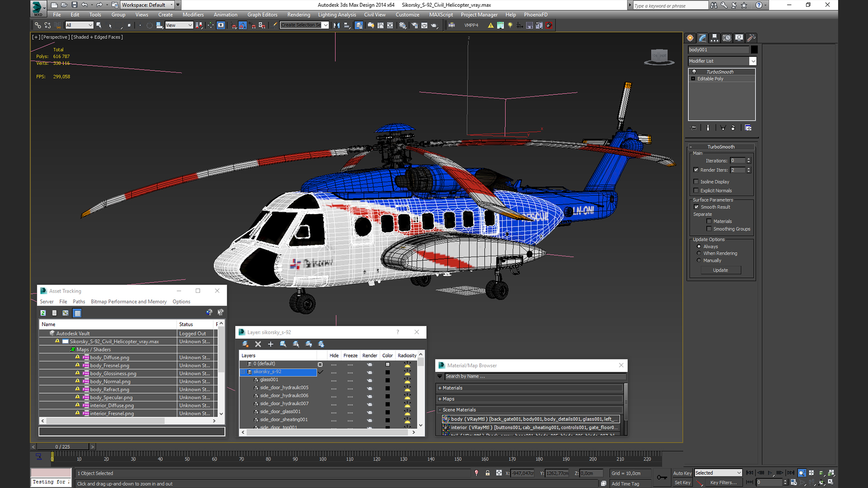Select the When Rendering update option
868x488 pixels.
699,253
